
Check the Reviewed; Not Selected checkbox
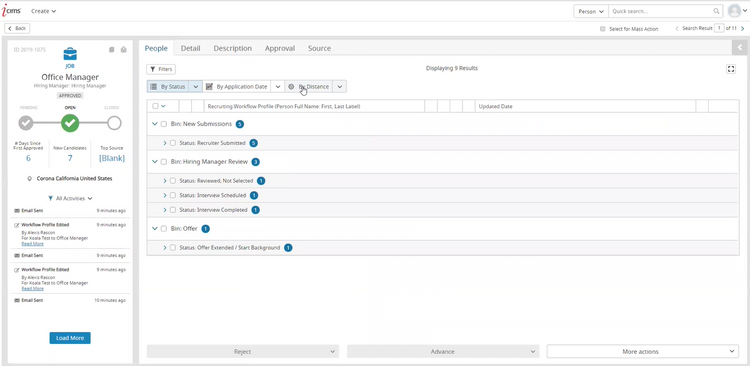pyautogui.click(x=173, y=181)
